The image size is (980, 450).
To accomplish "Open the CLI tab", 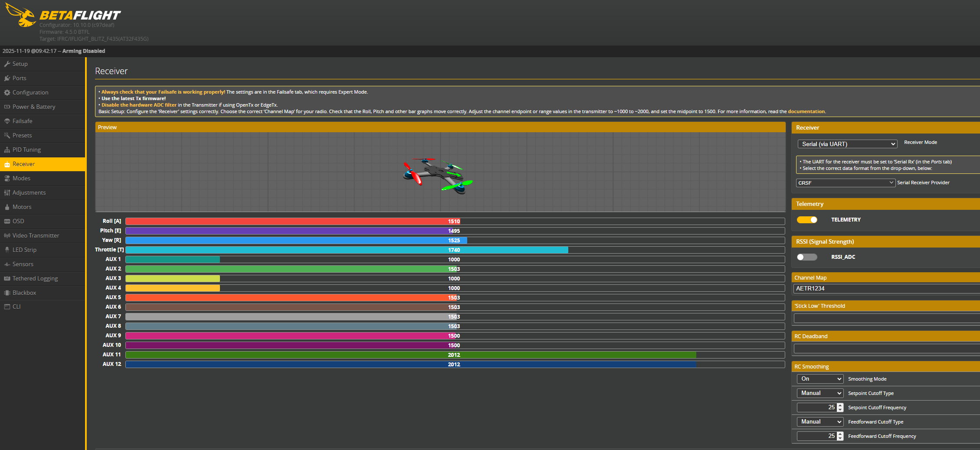I will point(16,307).
